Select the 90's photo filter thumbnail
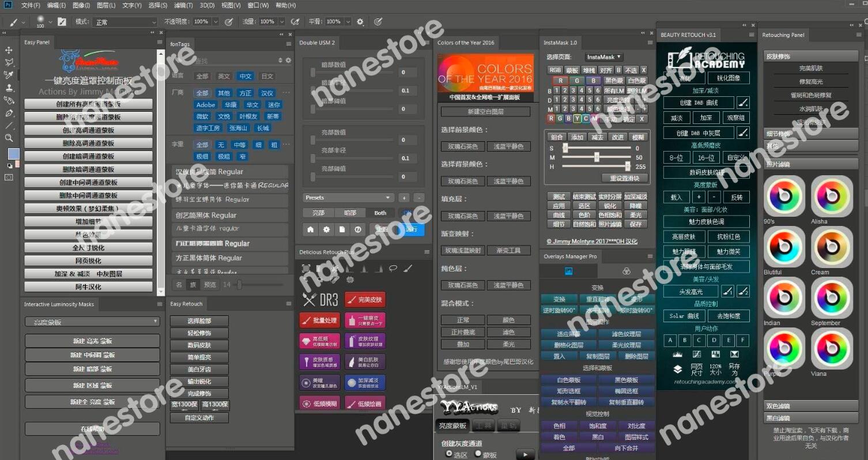 point(784,196)
